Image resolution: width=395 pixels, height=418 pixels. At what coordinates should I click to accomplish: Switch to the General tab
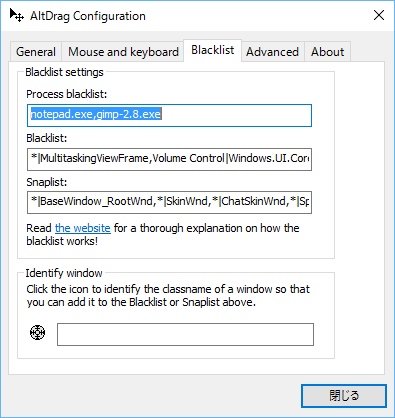[x=36, y=52]
